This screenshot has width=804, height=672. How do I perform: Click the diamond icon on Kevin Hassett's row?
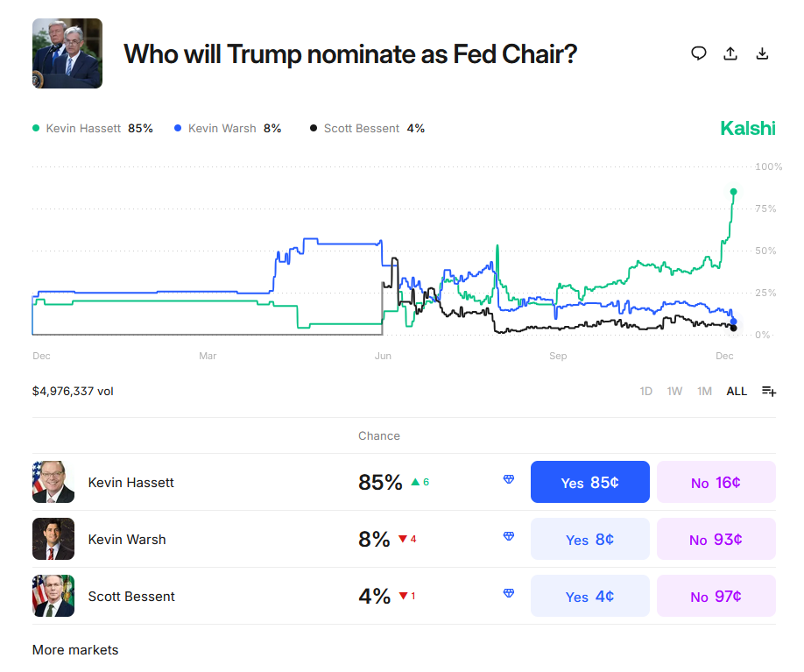(508, 481)
